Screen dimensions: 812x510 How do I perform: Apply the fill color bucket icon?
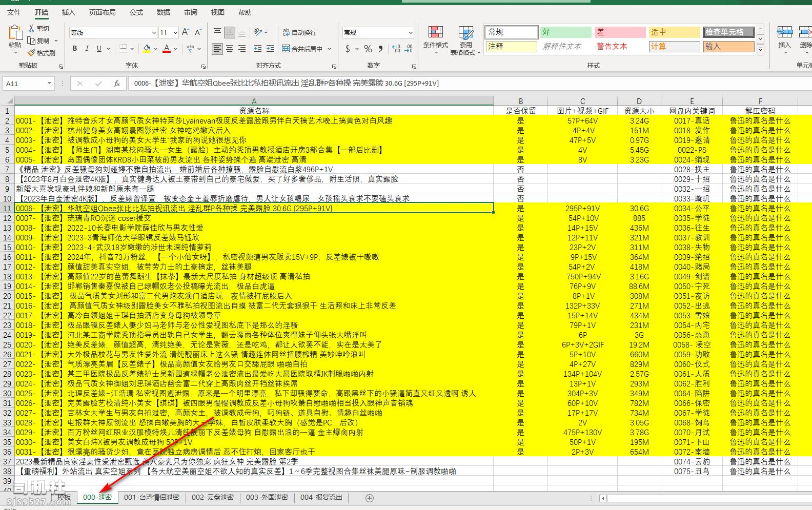[x=147, y=49]
